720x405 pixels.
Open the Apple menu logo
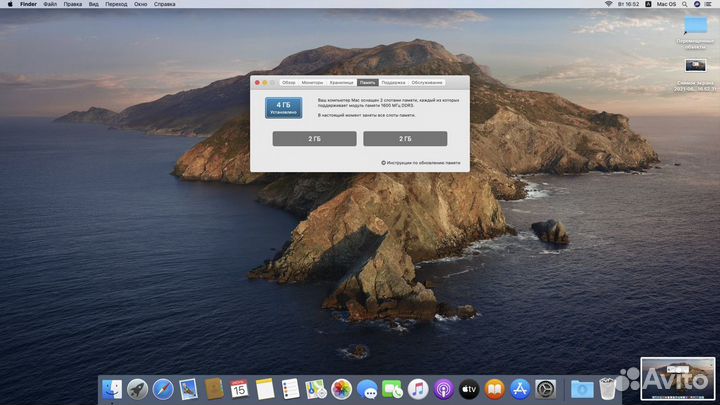click(10, 4)
